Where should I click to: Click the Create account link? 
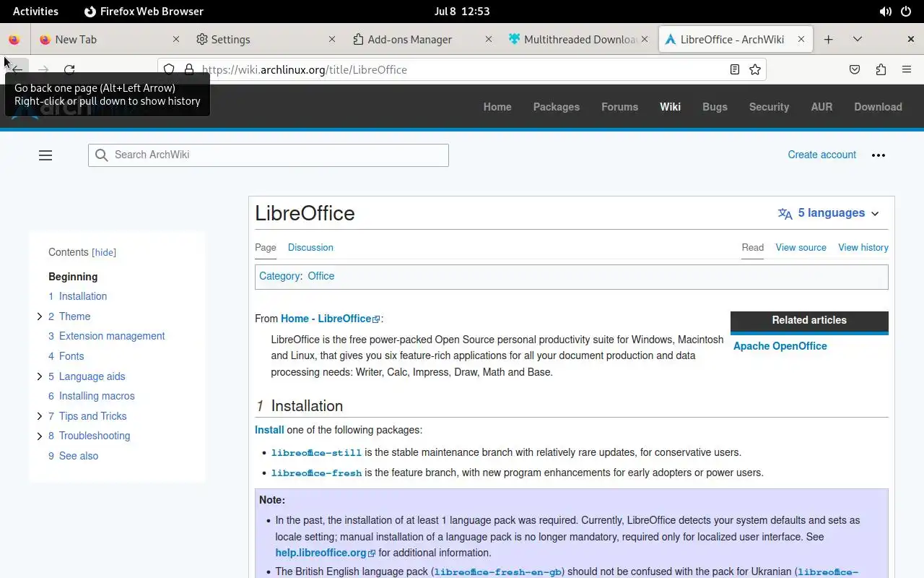[x=821, y=155]
